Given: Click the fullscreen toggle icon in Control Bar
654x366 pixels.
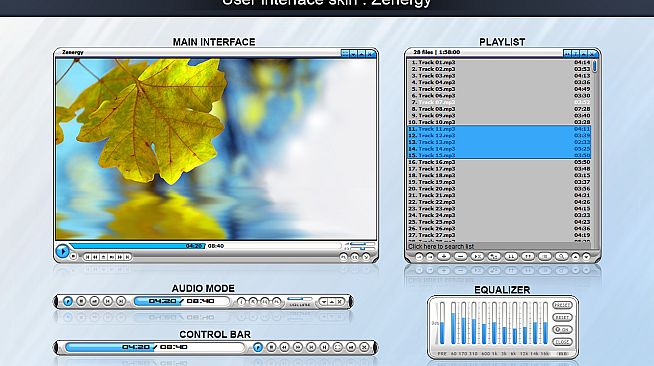Looking at the screenshot, I should (x=338, y=347).
